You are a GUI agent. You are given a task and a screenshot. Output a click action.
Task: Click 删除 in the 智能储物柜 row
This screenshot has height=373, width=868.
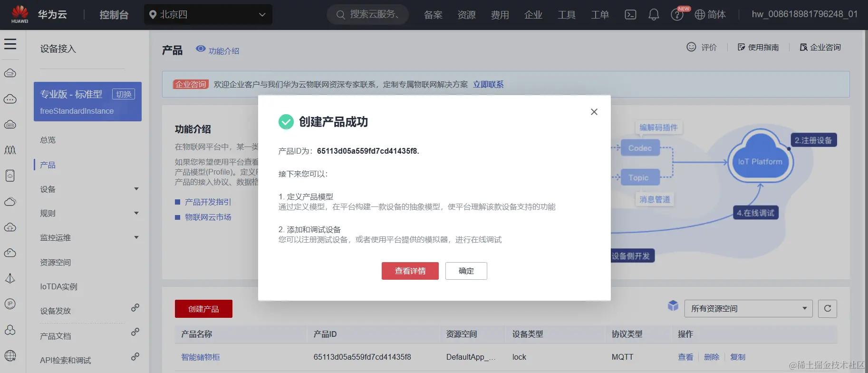pyautogui.click(x=712, y=357)
